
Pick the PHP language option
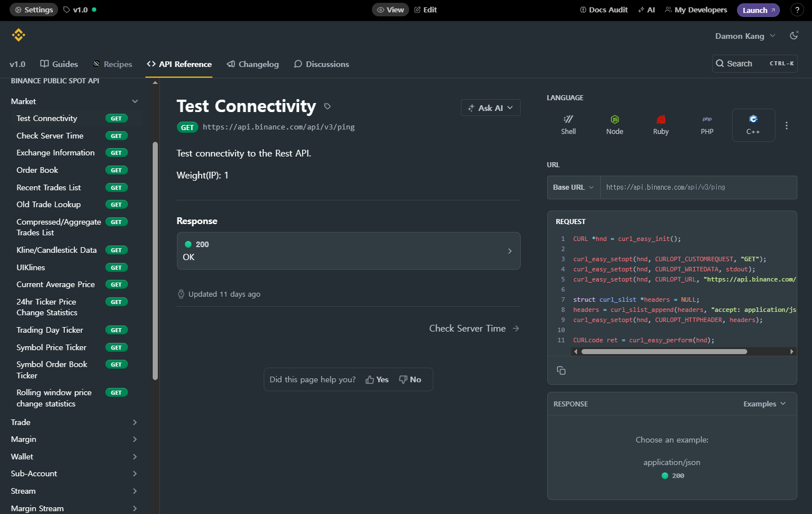click(707, 124)
